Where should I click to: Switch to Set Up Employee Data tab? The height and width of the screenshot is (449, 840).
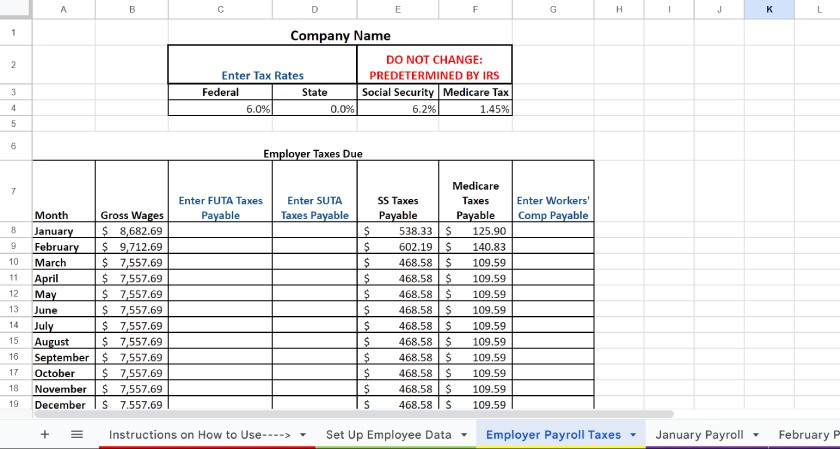[x=389, y=435]
